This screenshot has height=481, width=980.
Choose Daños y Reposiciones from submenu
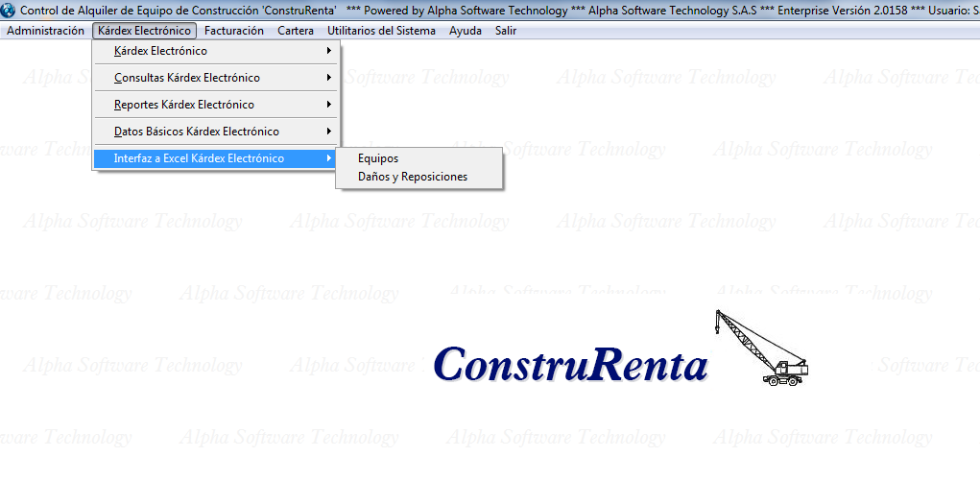coord(412,177)
